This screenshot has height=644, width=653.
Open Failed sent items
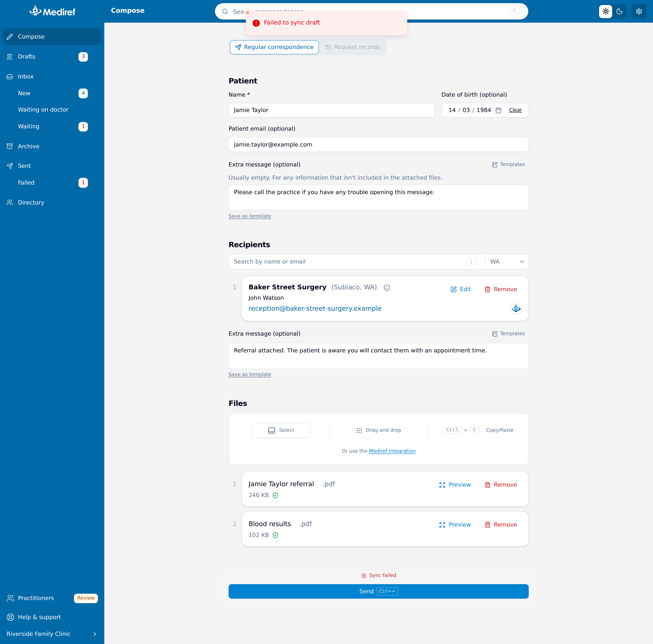tap(52, 183)
